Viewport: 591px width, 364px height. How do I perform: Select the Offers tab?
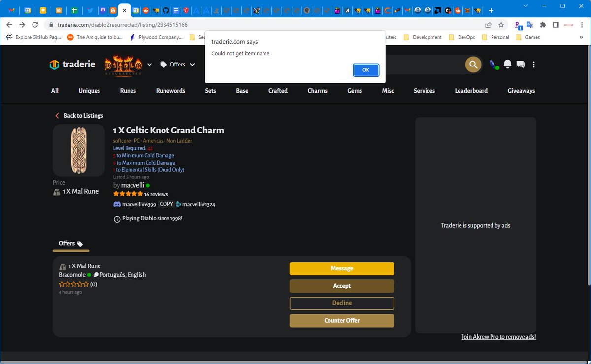point(71,244)
